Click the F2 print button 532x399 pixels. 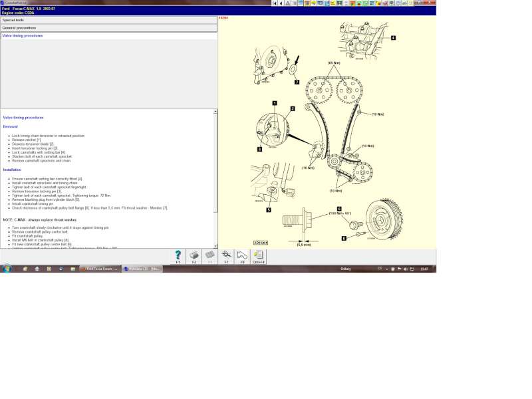194,255
